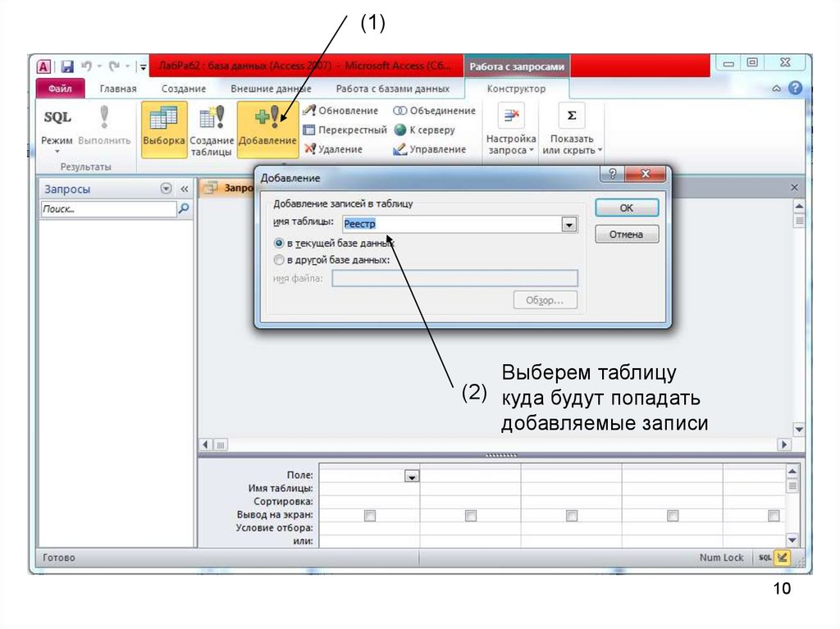Viewport: 840px width, 629px height.
Task: Click the search magnifier in Запросы pane
Action: point(183,208)
